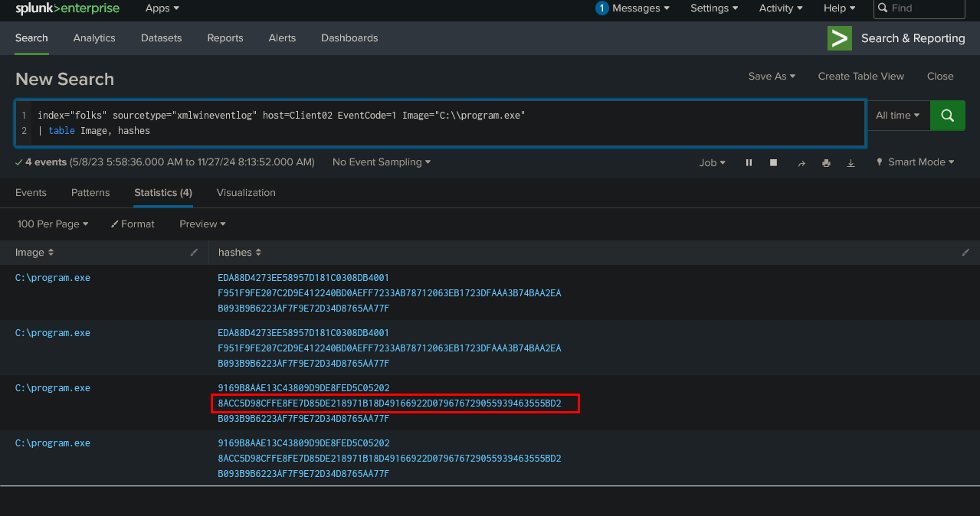Format Image column with paintbrush icon
Image resolution: width=980 pixels, height=516 pixels.
point(195,253)
